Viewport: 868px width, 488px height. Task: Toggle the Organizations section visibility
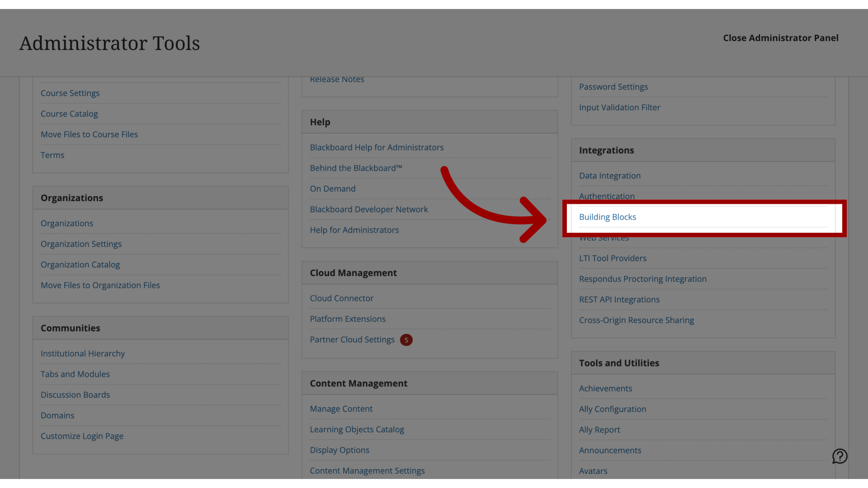coord(71,197)
